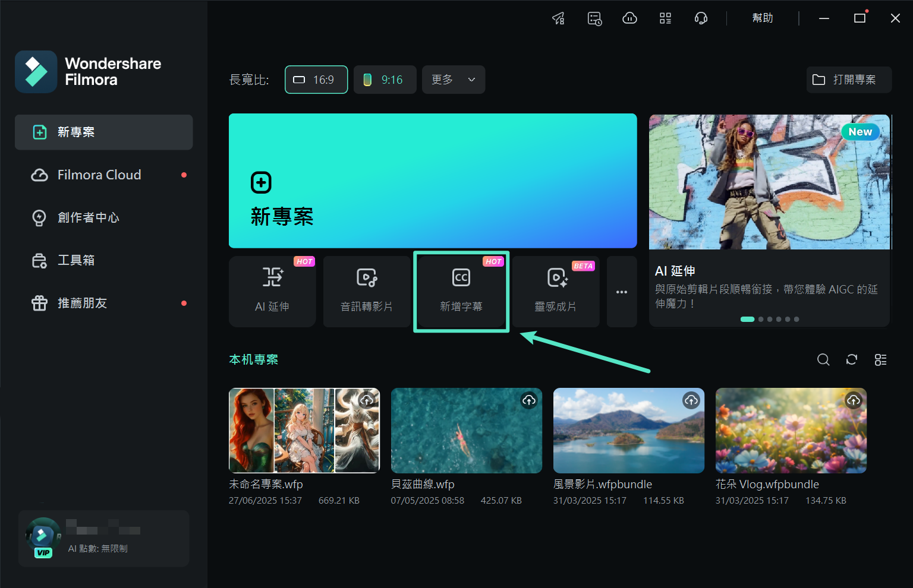
Task: Switch project list to detailed list view
Action: click(880, 359)
